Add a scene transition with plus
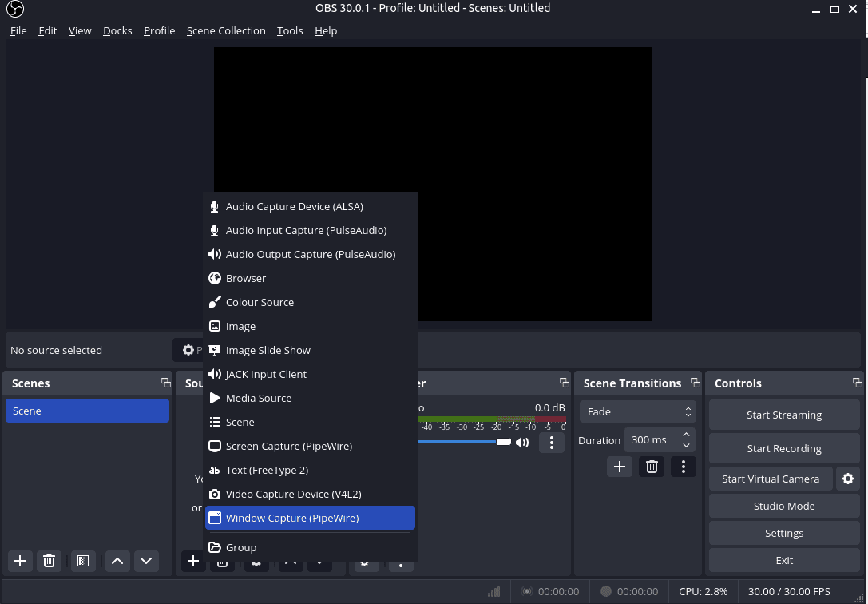Viewport: 868px width, 604px height. click(620, 467)
